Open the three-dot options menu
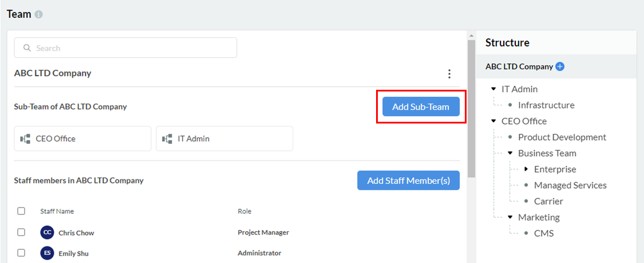Screen dimensions: 644x263 point(449,74)
